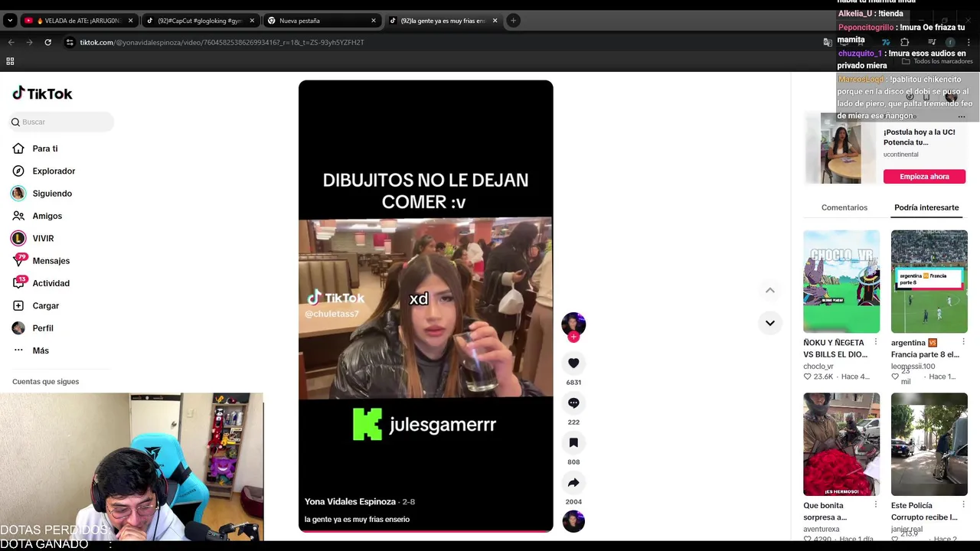Open Este Policía Corrupto video thumbnail
The width and height of the screenshot is (980, 551).
929,445
